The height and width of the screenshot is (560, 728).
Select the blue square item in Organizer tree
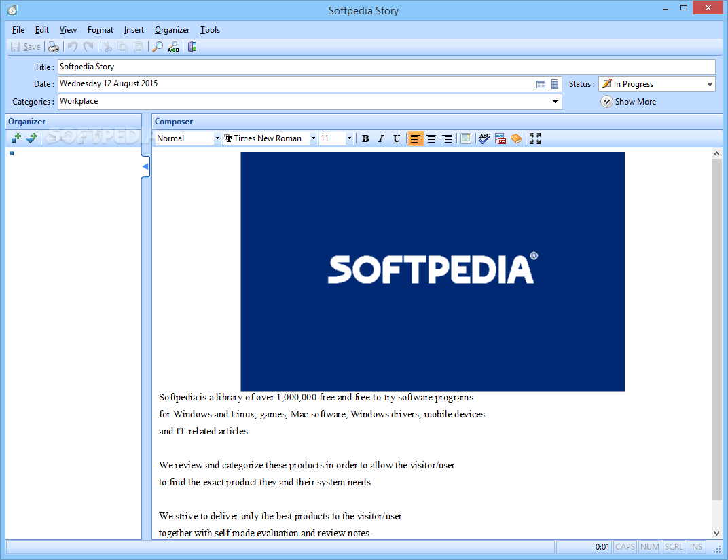point(12,153)
